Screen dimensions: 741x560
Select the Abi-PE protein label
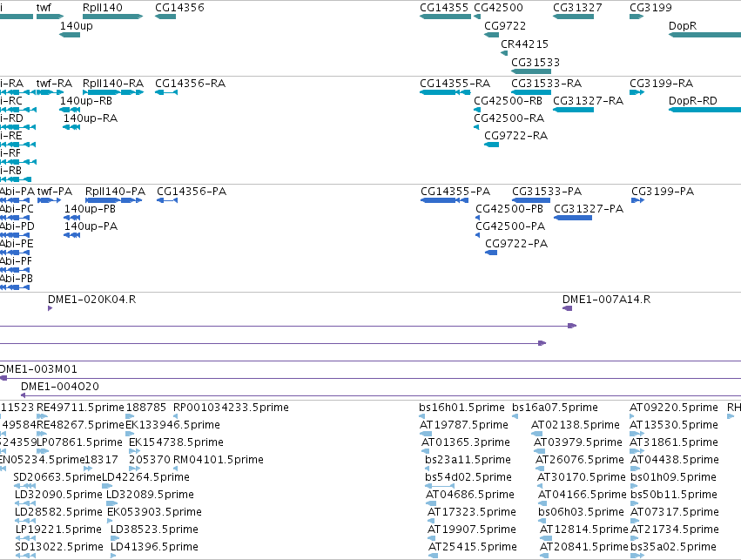(x=17, y=244)
